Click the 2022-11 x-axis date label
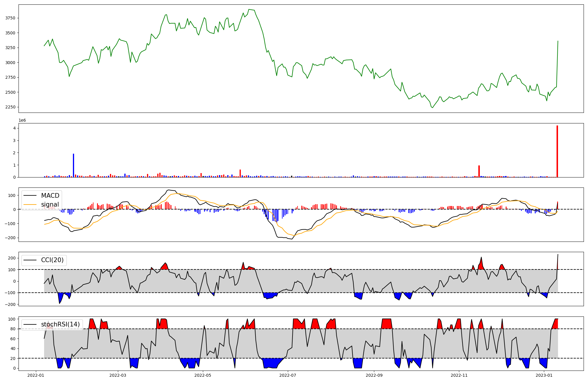The image size is (588, 382). tap(459, 375)
